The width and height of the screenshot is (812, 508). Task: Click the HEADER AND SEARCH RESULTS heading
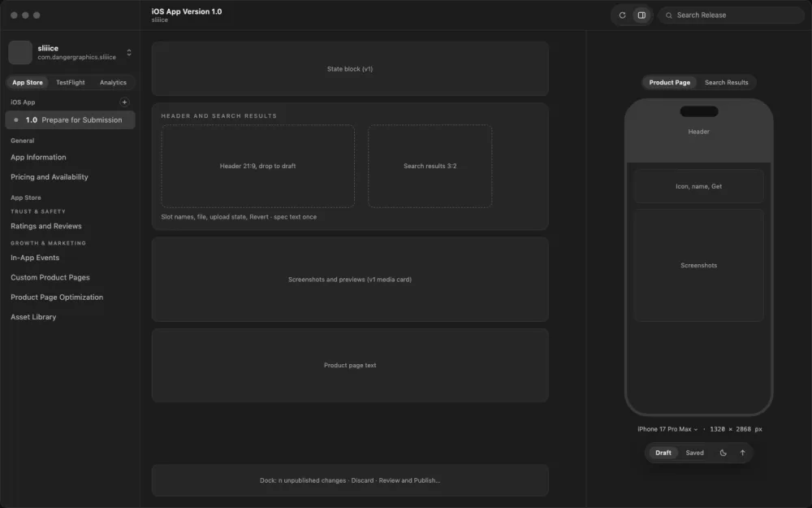pos(218,115)
